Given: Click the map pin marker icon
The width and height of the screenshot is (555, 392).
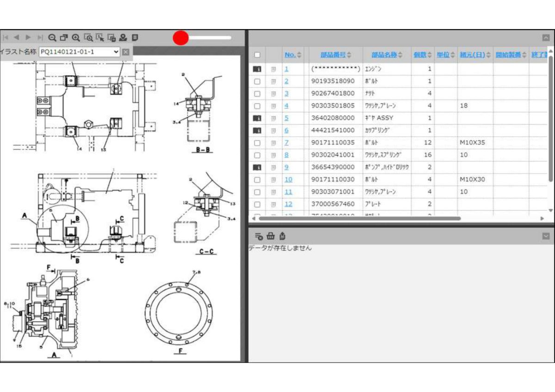Looking at the screenshot, I should pyautogui.click(x=123, y=37).
